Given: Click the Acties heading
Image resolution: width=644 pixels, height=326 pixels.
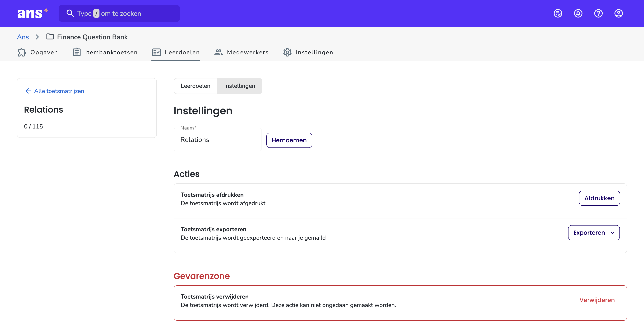Looking at the screenshot, I should click(x=187, y=174).
